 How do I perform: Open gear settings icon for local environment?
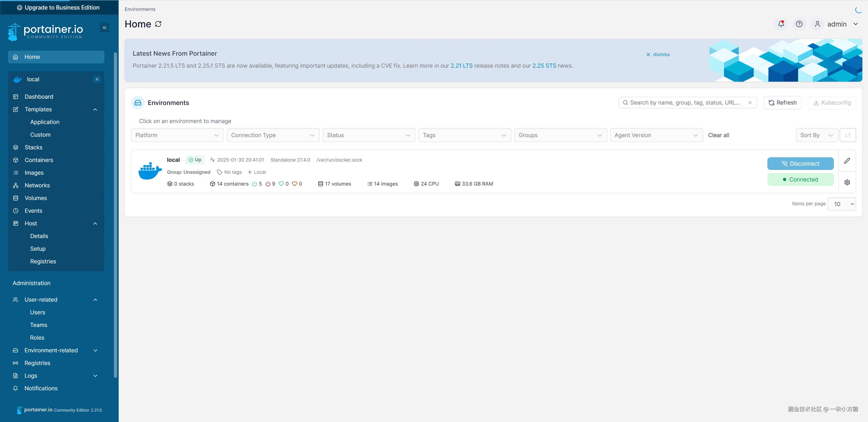tap(847, 183)
